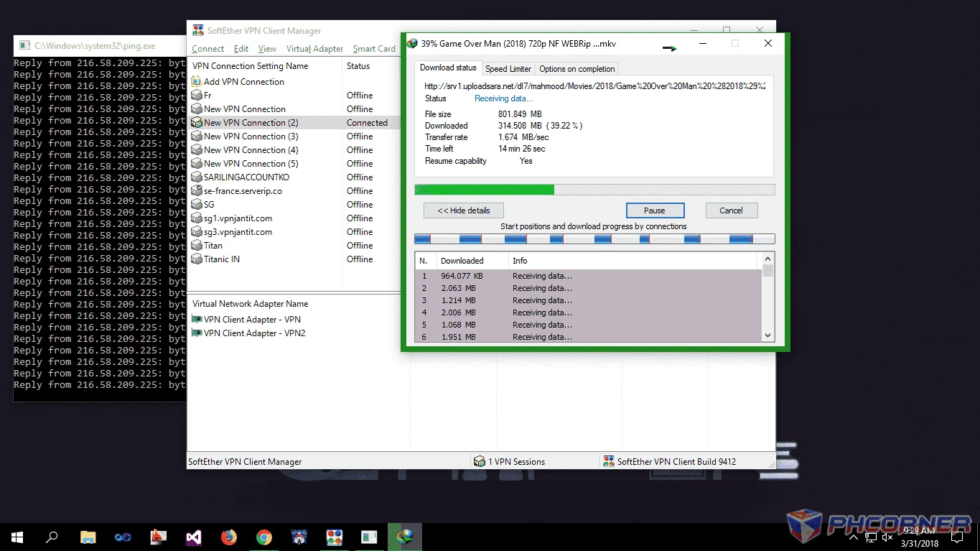Click the Connected status text
Image resolution: width=980 pixels, height=551 pixels.
(x=367, y=122)
